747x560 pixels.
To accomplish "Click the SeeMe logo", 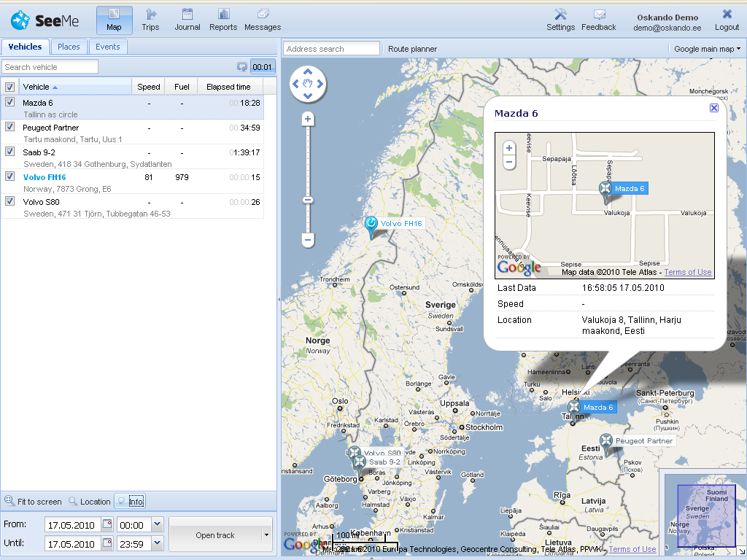I will pos(44,20).
